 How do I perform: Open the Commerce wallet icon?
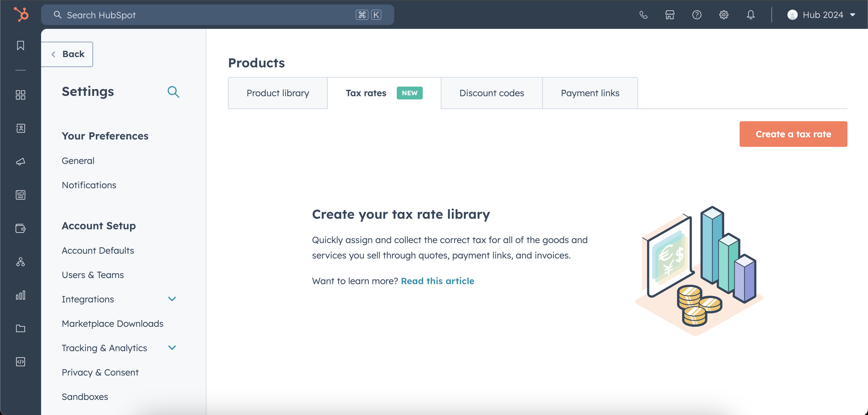point(21,228)
